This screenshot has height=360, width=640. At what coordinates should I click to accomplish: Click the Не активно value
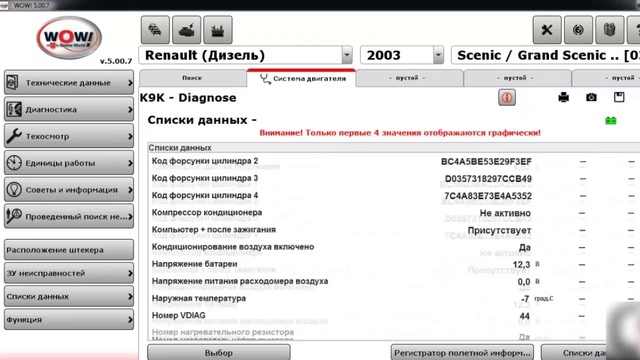[505, 213]
